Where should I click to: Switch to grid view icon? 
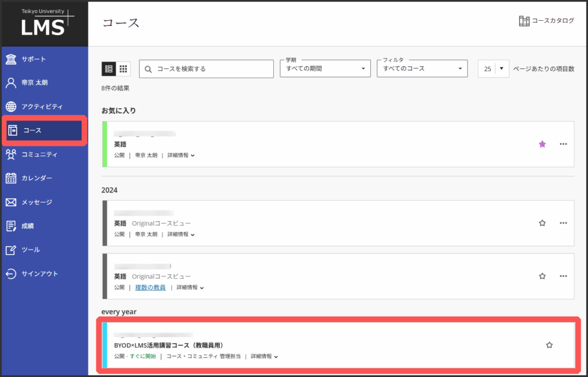(123, 69)
